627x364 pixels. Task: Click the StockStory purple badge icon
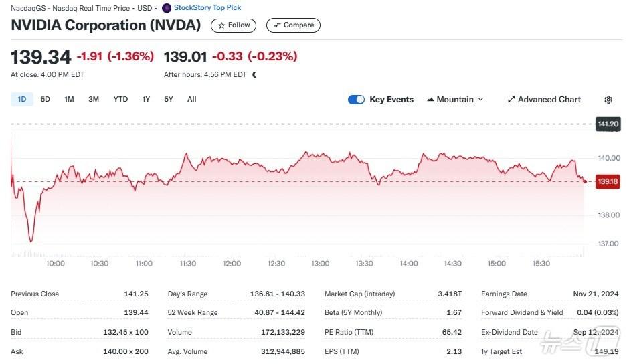click(x=167, y=8)
